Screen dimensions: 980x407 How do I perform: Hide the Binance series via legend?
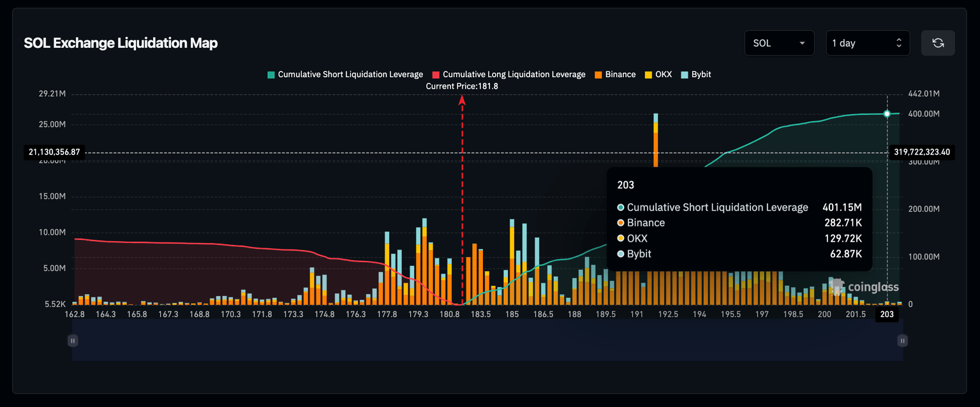[614, 75]
